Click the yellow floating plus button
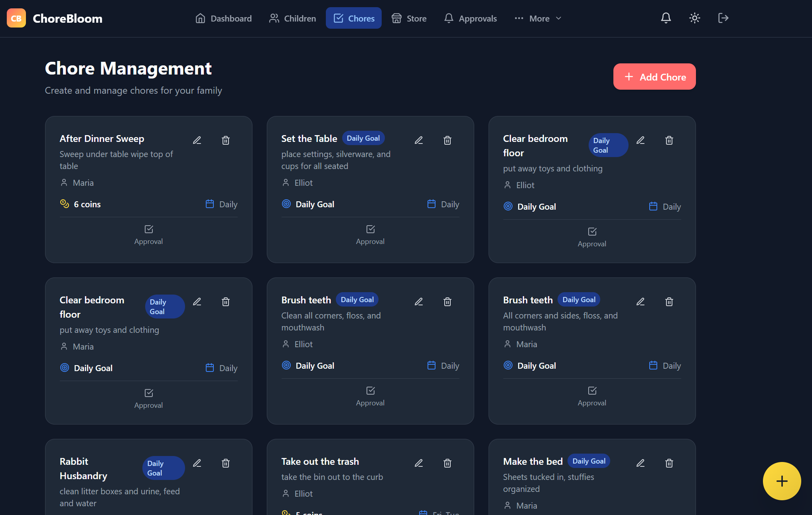Viewport: 812px width, 515px height. 782,481
